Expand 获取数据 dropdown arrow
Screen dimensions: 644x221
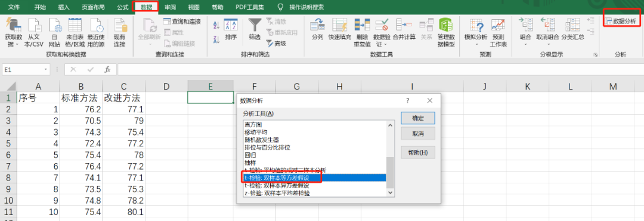click(17, 44)
